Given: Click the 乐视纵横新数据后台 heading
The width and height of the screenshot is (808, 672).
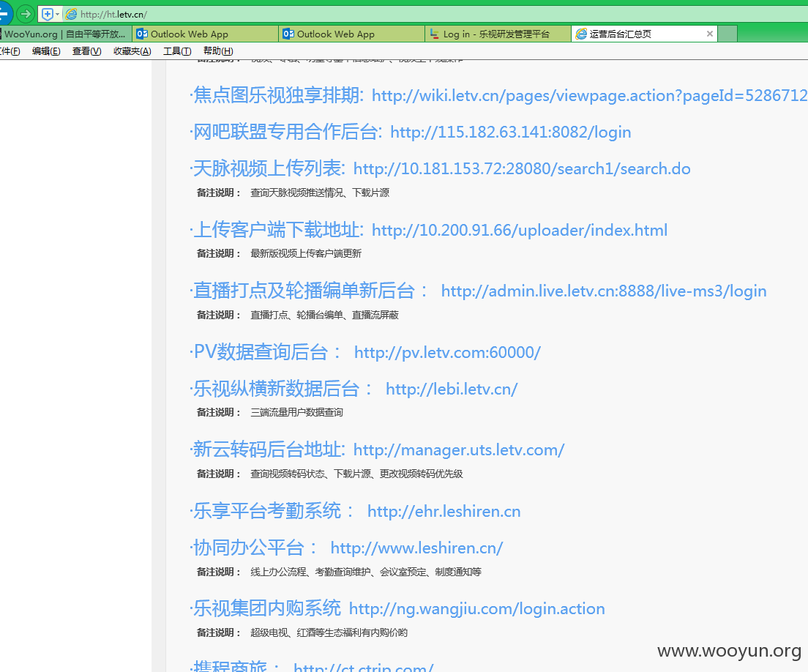Looking at the screenshot, I should point(281,389).
